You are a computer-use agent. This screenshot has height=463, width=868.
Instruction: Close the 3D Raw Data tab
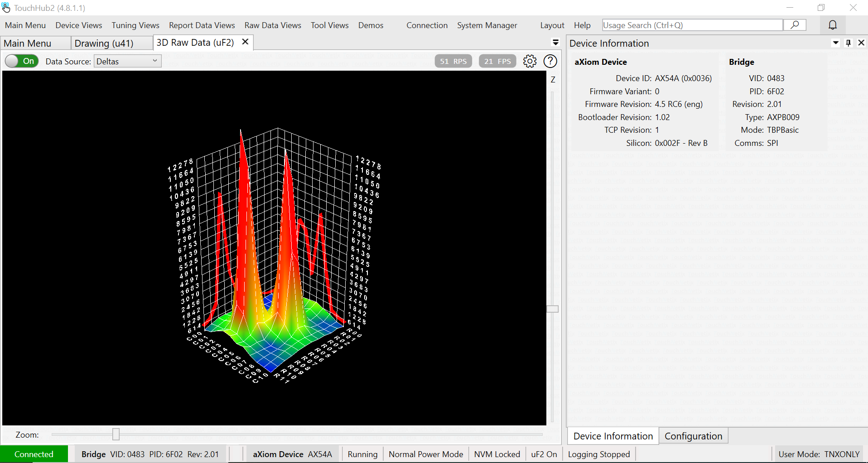point(245,42)
